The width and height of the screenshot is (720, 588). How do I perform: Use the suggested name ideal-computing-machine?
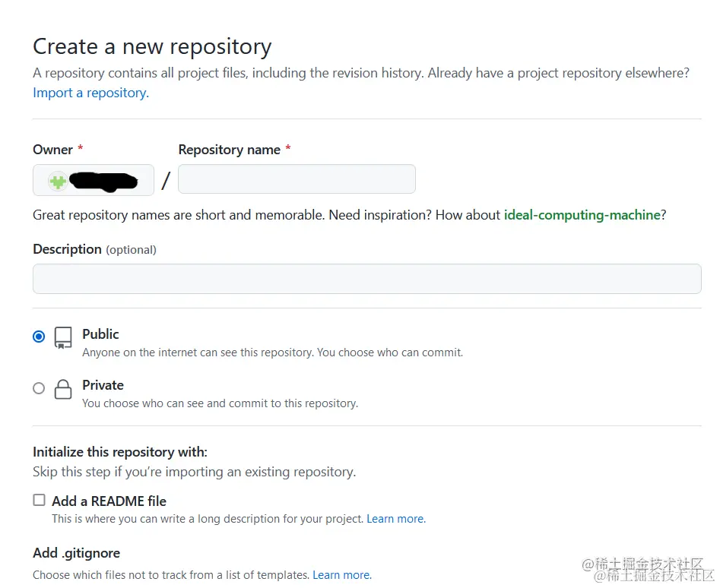[582, 215]
